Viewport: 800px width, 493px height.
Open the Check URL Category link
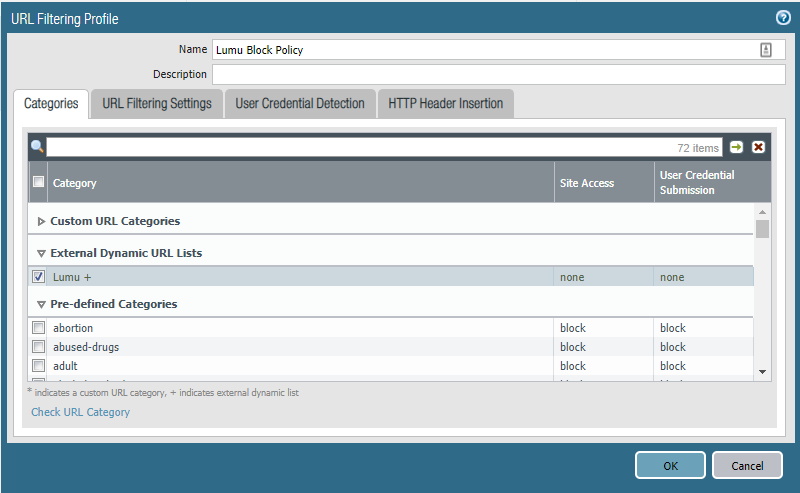point(81,412)
